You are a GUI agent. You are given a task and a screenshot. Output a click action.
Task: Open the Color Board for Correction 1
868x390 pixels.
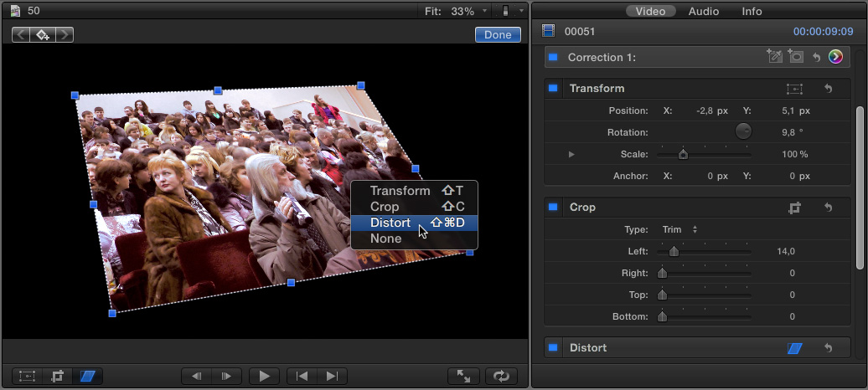point(835,57)
